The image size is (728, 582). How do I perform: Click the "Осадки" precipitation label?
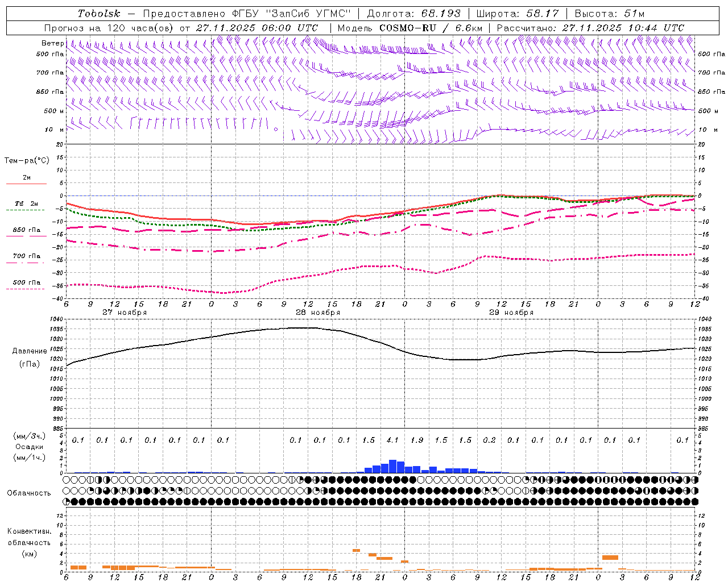tap(30, 447)
